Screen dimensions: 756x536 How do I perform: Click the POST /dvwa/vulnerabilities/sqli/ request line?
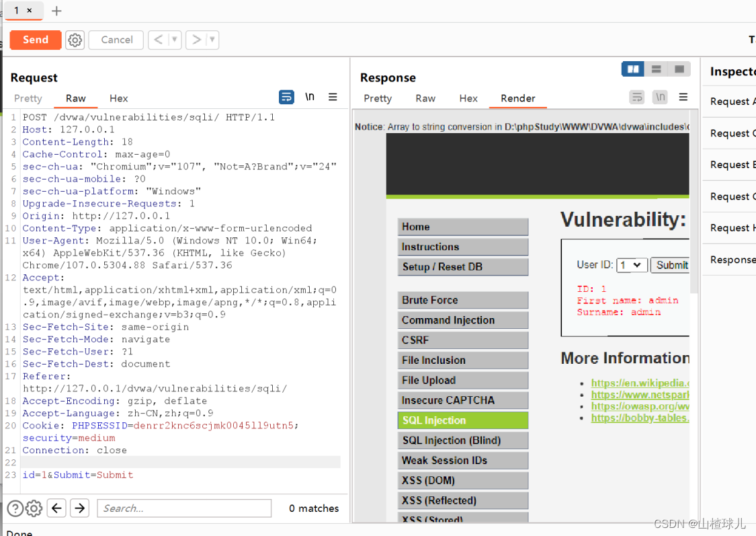pos(149,117)
